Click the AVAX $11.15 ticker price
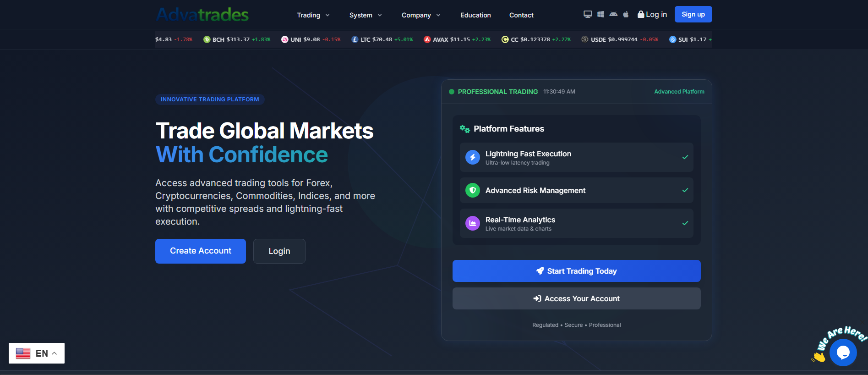 460,39
